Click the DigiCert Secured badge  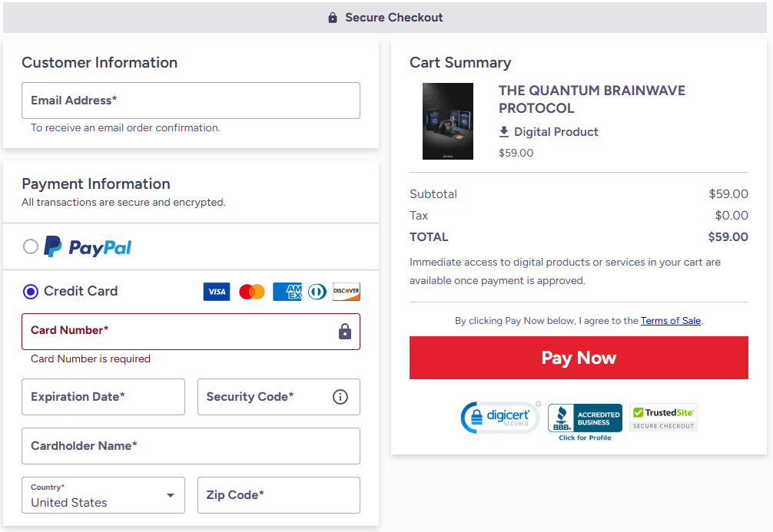[499, 418]
